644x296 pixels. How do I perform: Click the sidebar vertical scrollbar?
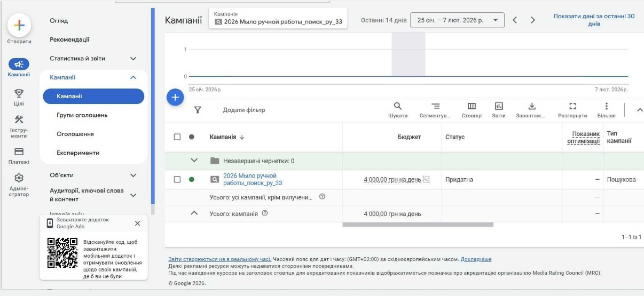coord(153,107)
